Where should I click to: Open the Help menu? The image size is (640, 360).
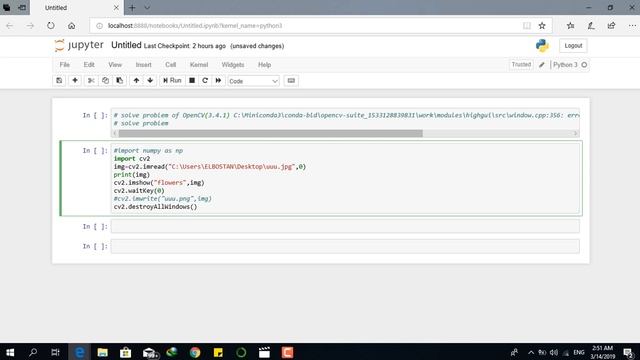(264, 65)
